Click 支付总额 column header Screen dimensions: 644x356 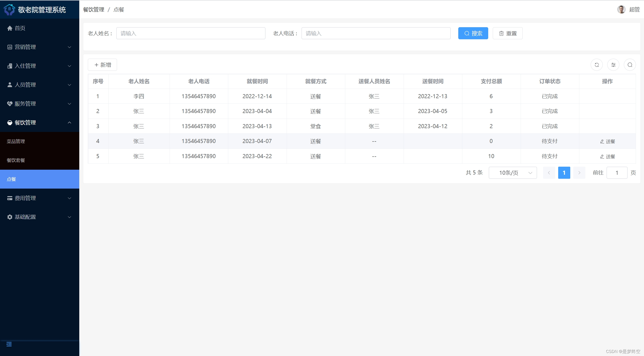491,81
